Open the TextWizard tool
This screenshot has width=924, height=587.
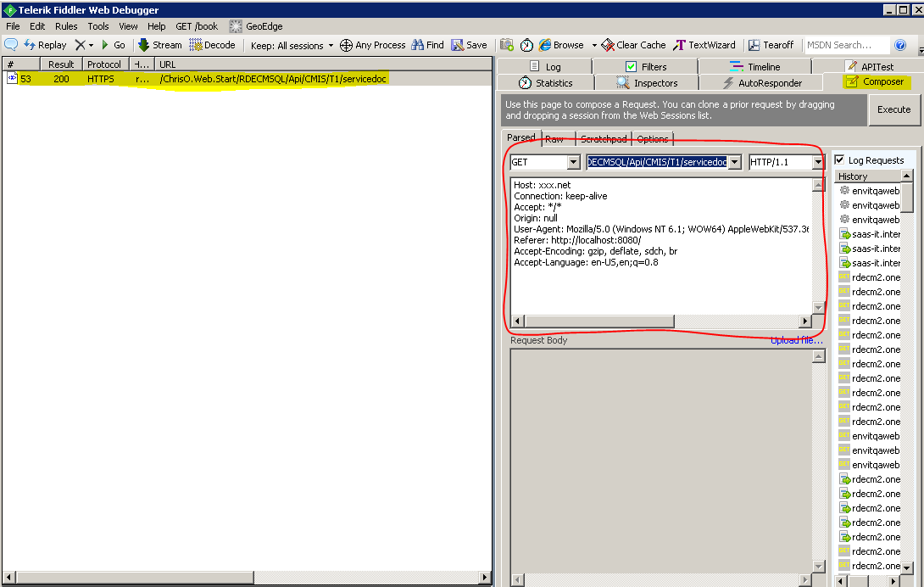click(x=704, y=45)
